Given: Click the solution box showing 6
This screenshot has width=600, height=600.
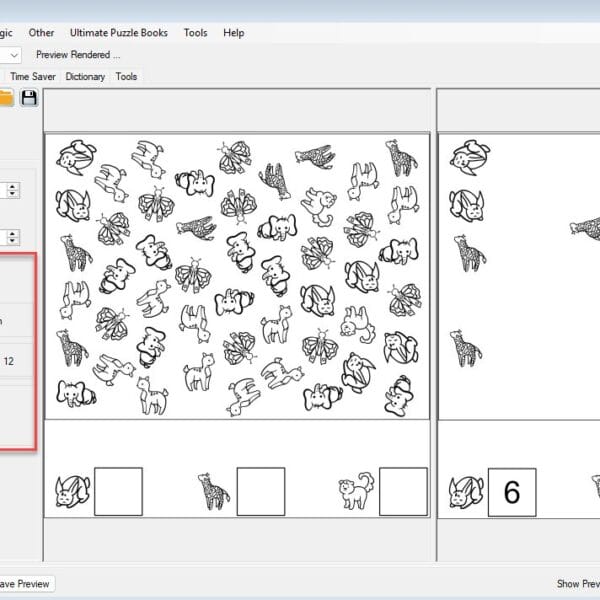Looking at the screenshot, I should point(512,492).
